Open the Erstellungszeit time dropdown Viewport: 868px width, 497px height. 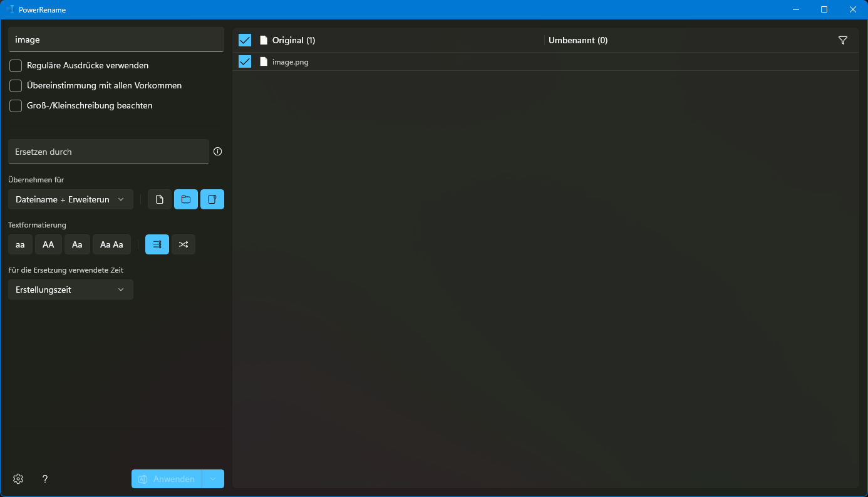(x=70, y=290)
